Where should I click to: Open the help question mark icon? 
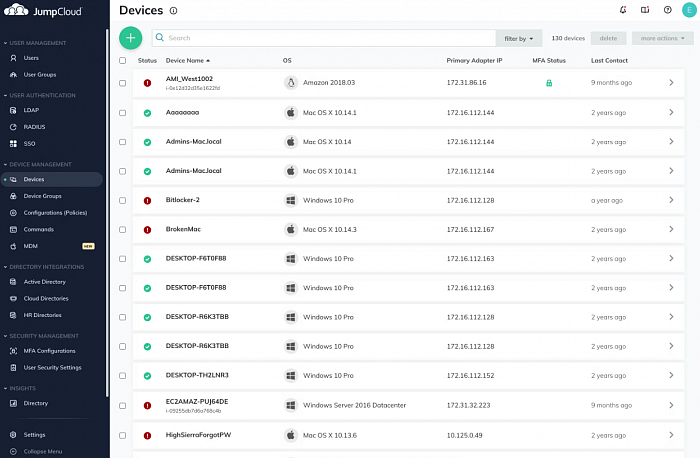point(667,10)
